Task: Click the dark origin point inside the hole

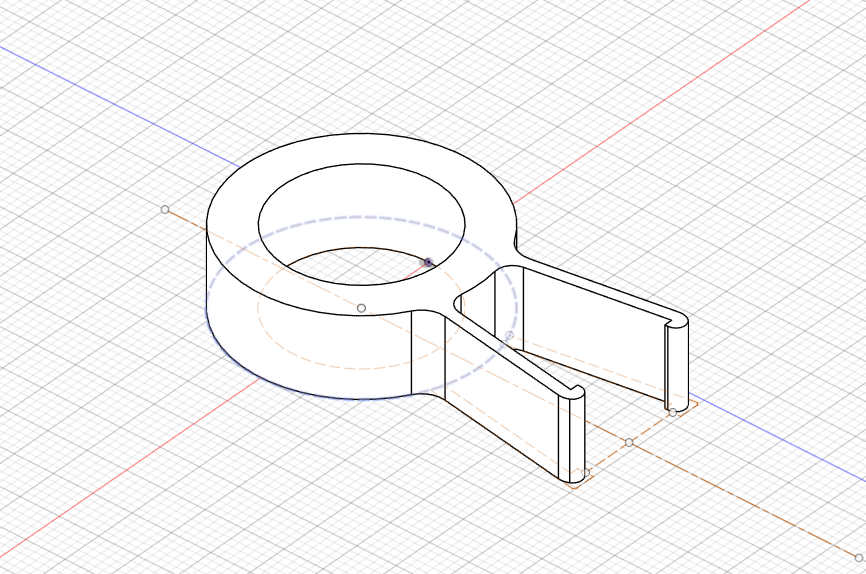Action: pyautogui.click(x=428, y=262)
